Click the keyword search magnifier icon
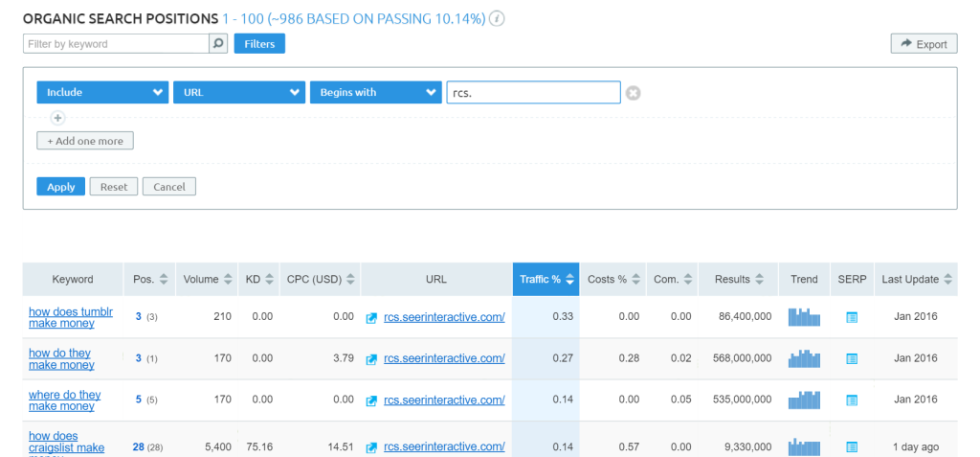Viewport: 980px width, 457px height. pos(218,44)
